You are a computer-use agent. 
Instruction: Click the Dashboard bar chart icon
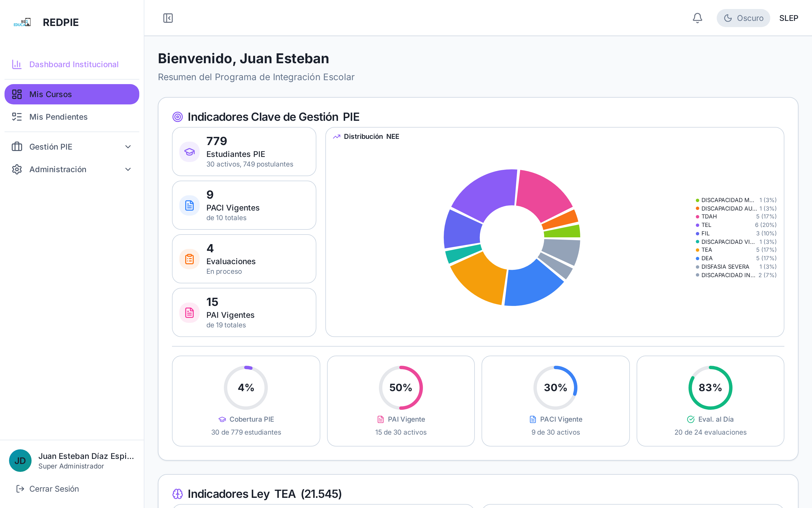pyautogui.click(x=17, y=64)
